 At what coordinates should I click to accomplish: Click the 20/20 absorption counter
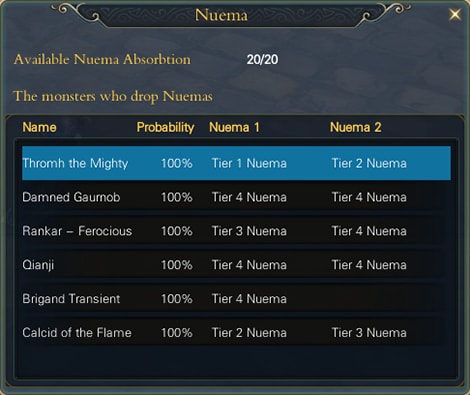tap(262, 60)
